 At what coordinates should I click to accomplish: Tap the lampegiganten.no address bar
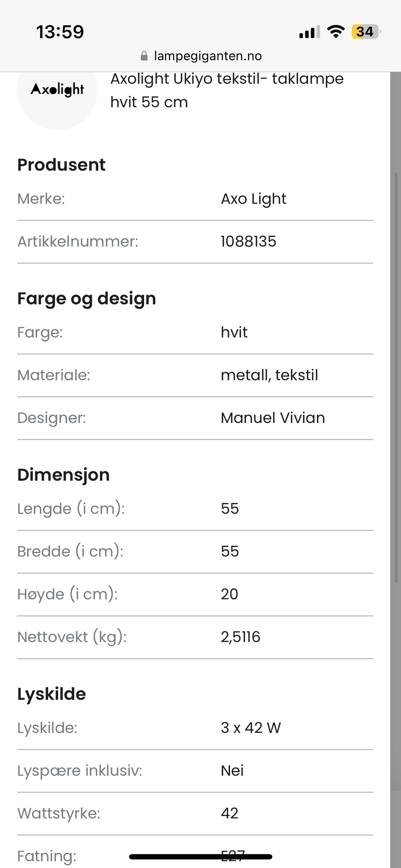click(x=208, y=56)
